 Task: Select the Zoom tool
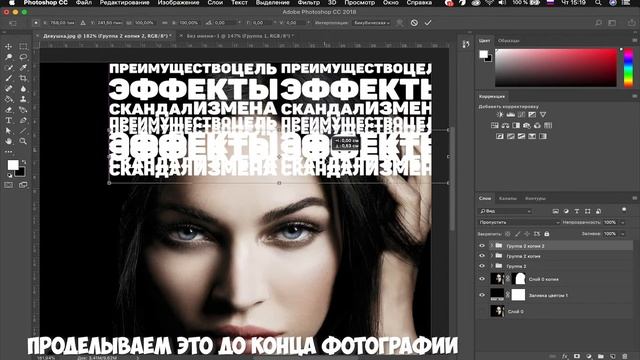click(x=23, y=141)
